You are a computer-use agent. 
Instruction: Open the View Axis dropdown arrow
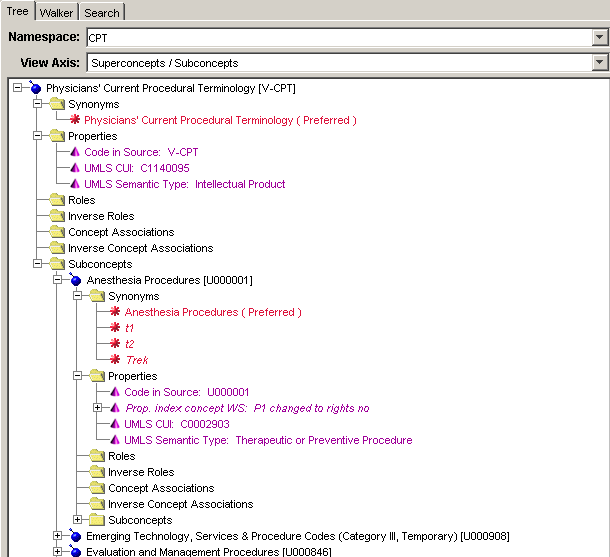(599, 63)
